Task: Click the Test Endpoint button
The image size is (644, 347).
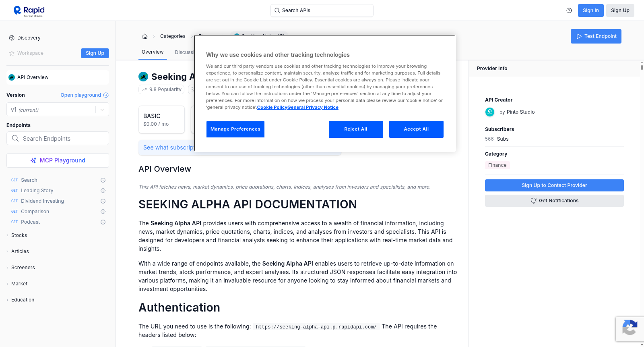Action: coord(596,36)
